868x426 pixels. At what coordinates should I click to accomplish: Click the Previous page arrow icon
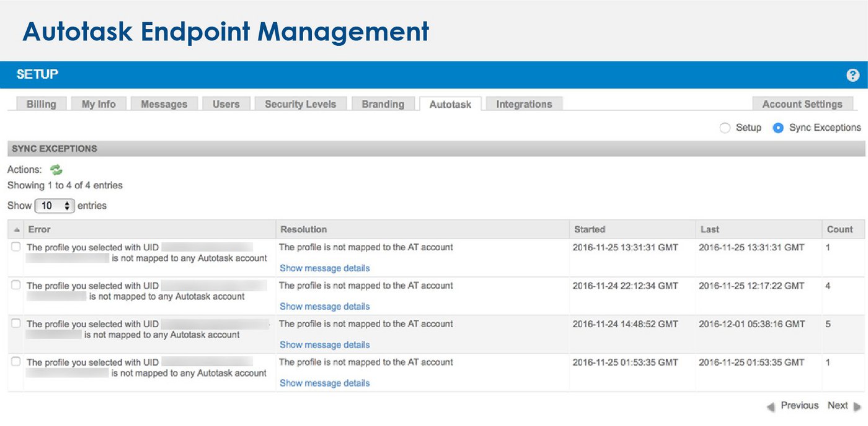771,407
